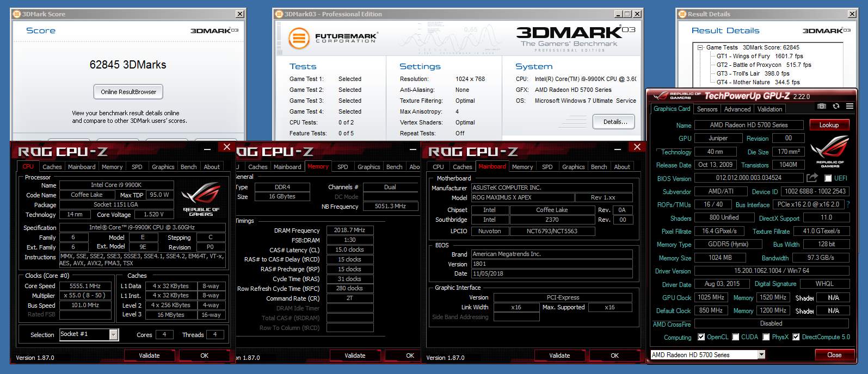Toggle the UEFI checkbox in GPU-Z
The height and width of the screenshot is (374, 868).
pos(828,178)
